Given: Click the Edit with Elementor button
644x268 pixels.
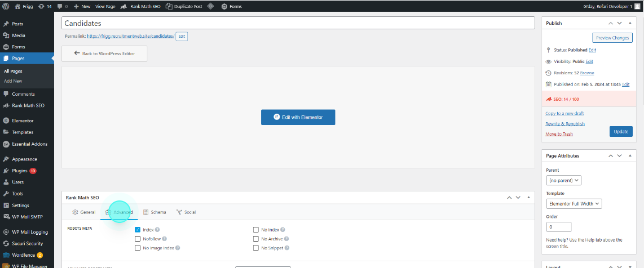Looking at the screenshot, I should 298,117.
